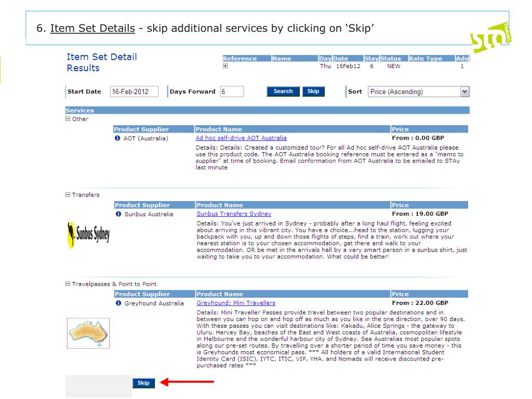Collapse the Other services section
The image size is (532, 399).
click(x=68, y=119)
